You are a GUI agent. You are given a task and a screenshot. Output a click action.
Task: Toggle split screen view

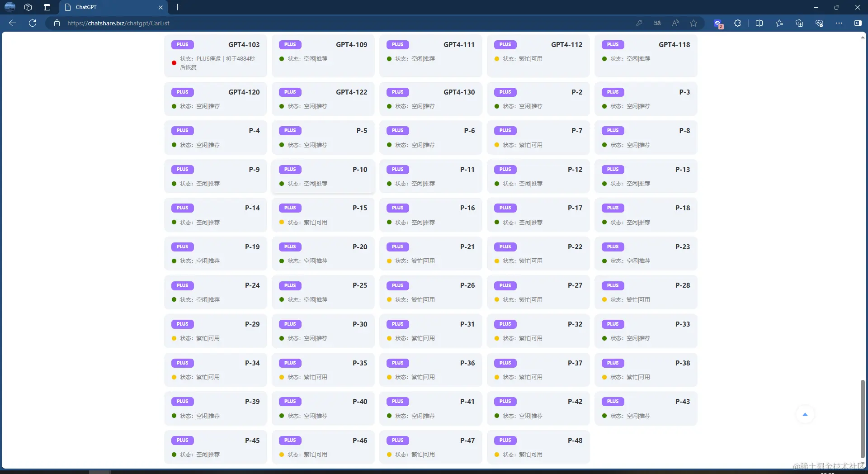(x=759, y=23)
